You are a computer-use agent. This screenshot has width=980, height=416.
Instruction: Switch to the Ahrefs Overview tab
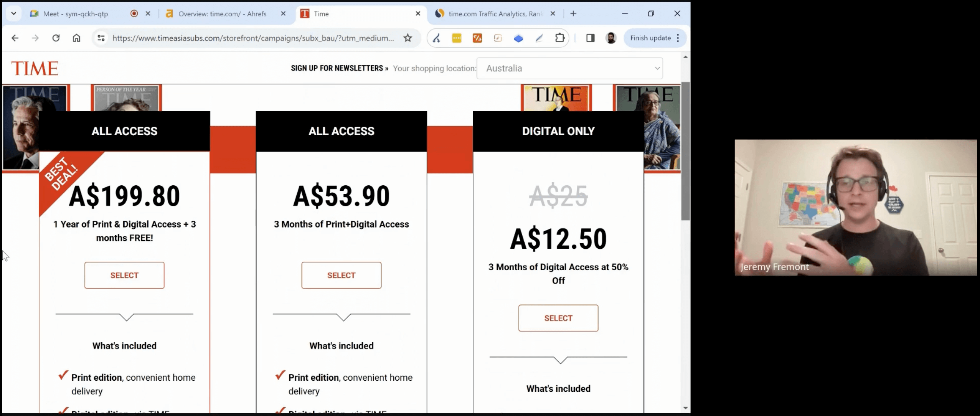(x=222, y=14)
